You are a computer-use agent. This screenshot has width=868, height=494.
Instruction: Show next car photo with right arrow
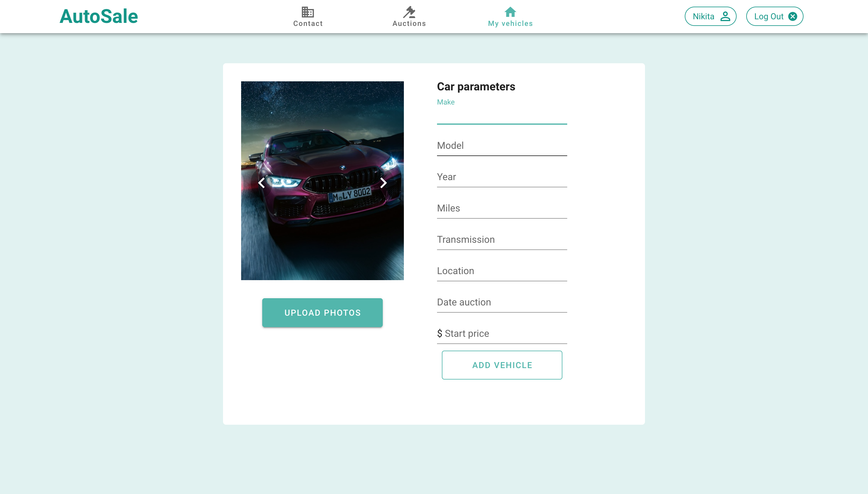click(x=383, y=183)
